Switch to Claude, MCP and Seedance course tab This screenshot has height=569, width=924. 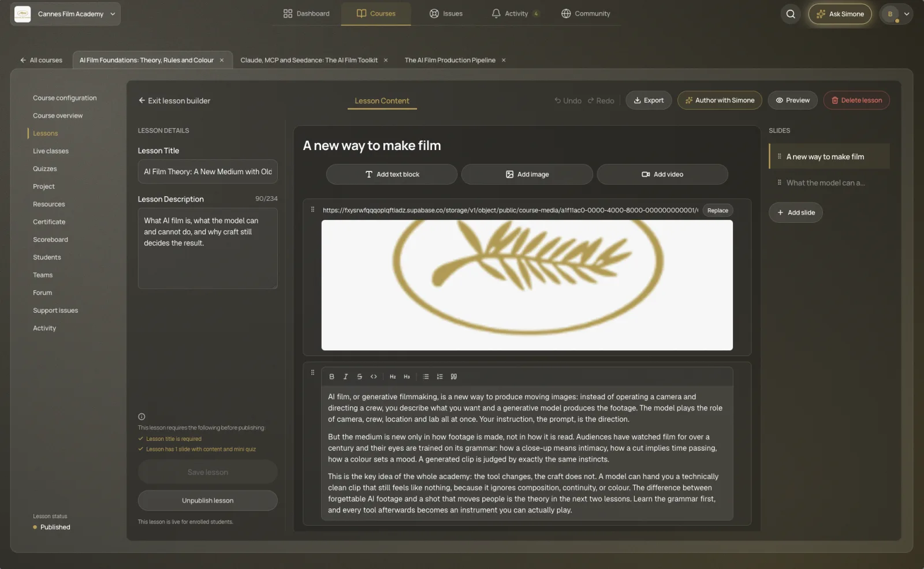coord(309,60)
